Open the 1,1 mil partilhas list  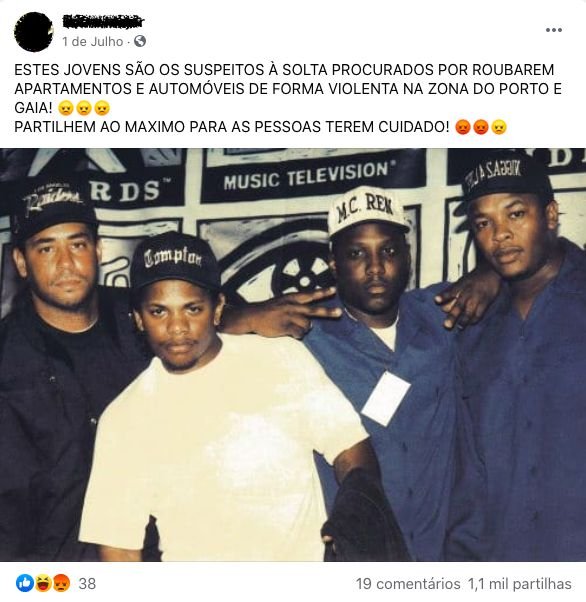(520, 584)
